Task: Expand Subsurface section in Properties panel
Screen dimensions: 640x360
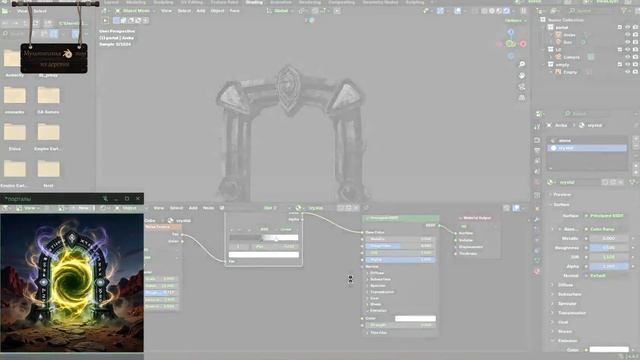Action: coord(569,294)
